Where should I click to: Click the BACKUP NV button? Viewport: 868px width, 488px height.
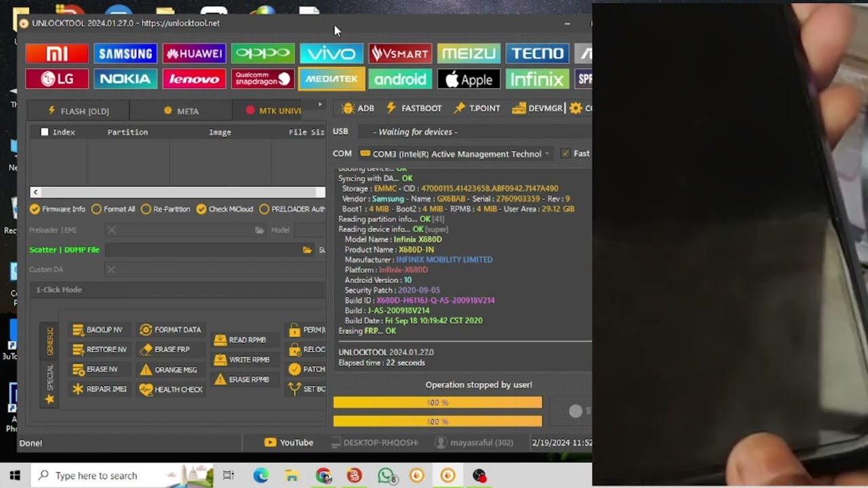click(x=98, y=330)
